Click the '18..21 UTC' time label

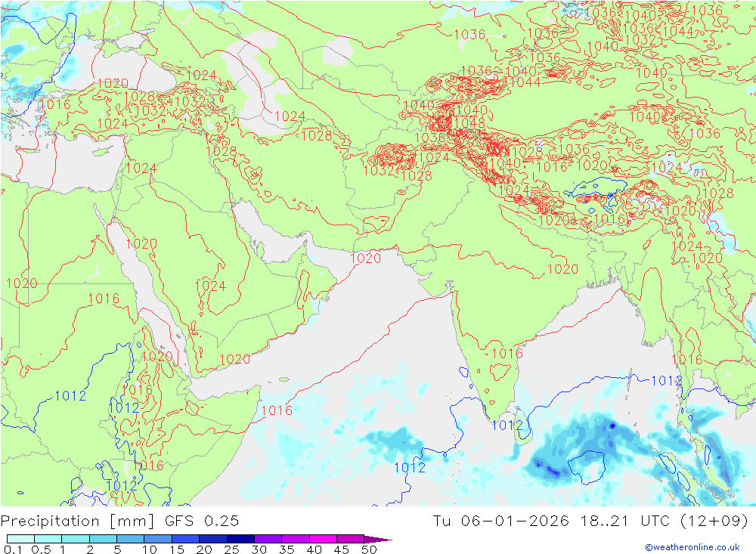[x=625, y=522]
